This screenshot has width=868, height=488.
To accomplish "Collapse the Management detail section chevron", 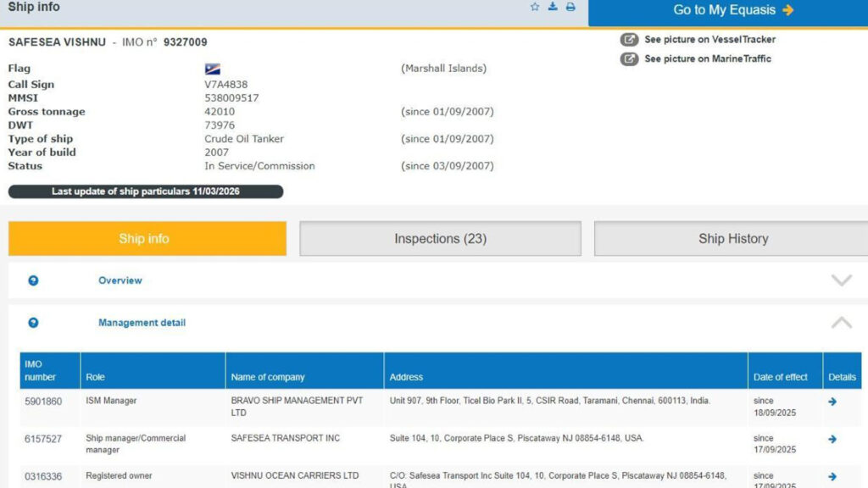I will (842, 322).
